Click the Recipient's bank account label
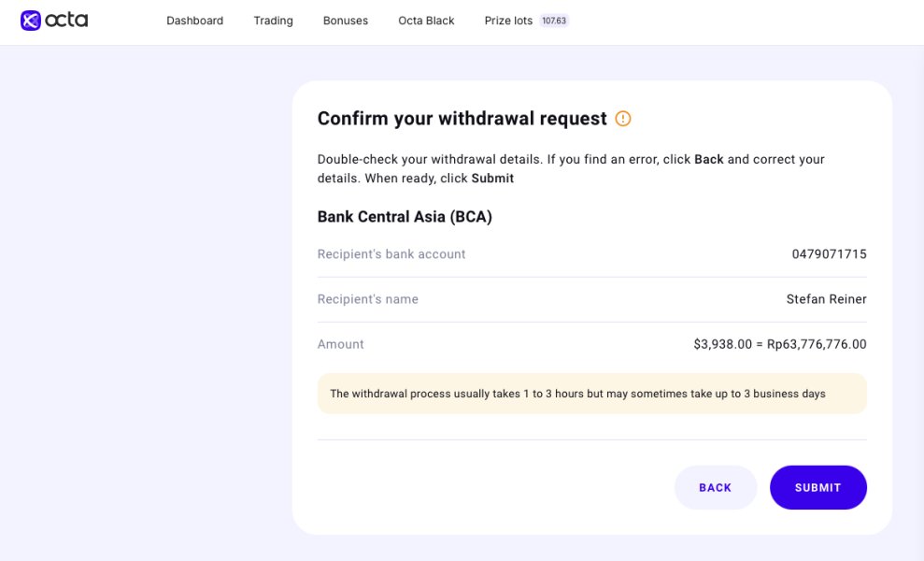The image size is (924, 561). pos(391,254)
